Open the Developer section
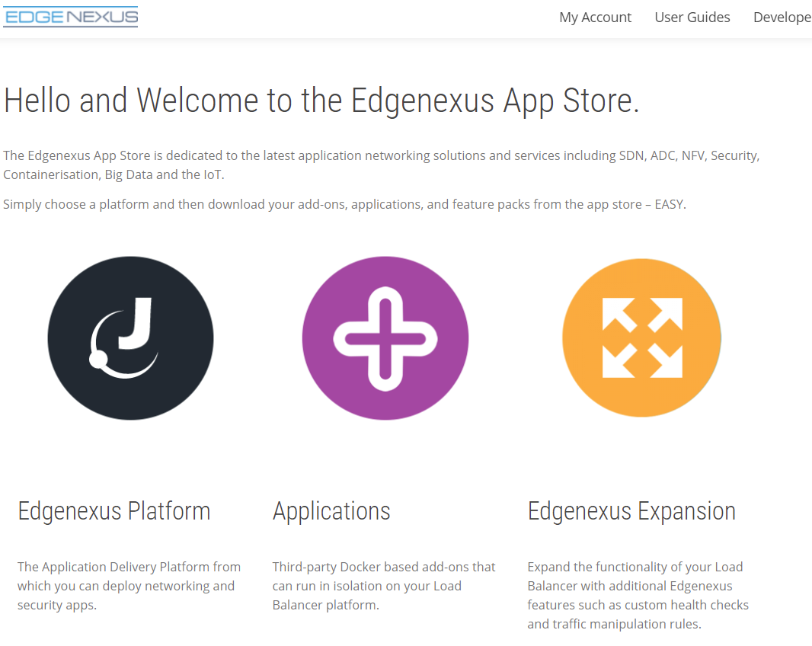 point(782,17)
